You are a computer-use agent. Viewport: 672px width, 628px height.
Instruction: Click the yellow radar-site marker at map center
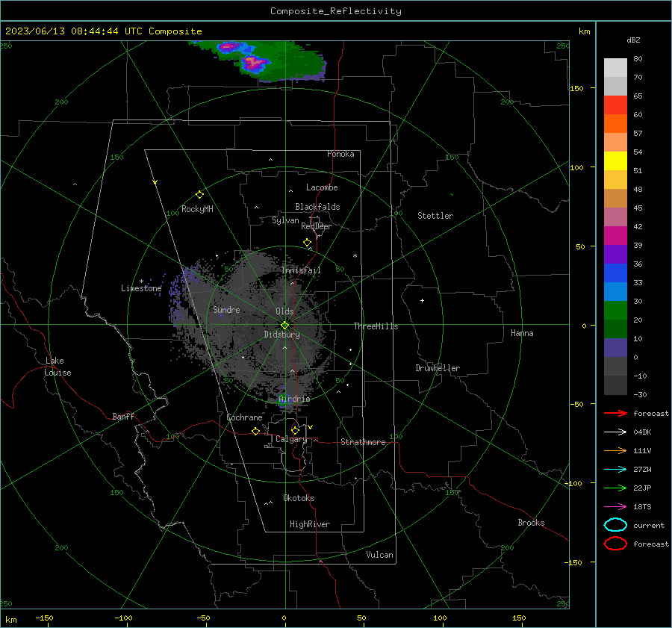click(285, 325)
